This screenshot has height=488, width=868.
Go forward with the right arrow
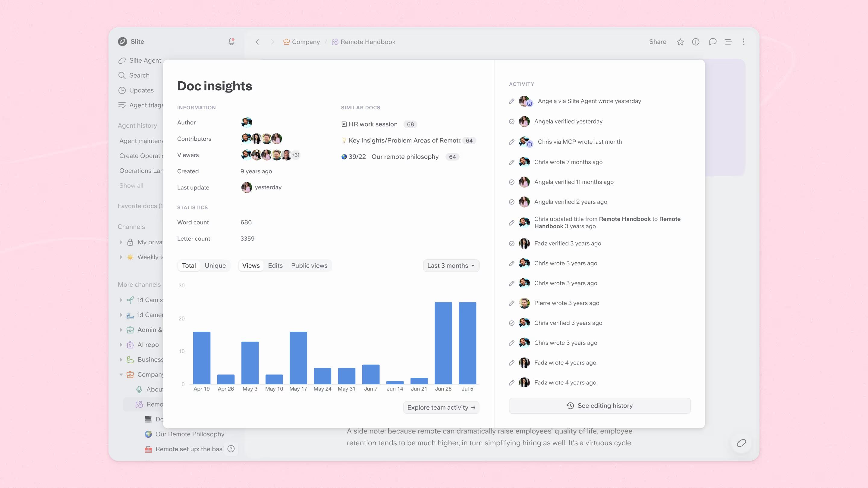tap(272, 42)
